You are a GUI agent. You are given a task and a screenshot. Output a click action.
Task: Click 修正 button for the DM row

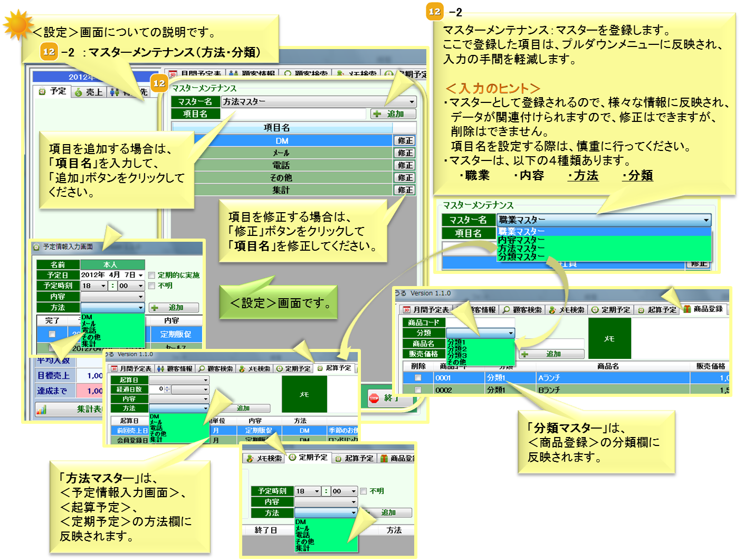405,141
